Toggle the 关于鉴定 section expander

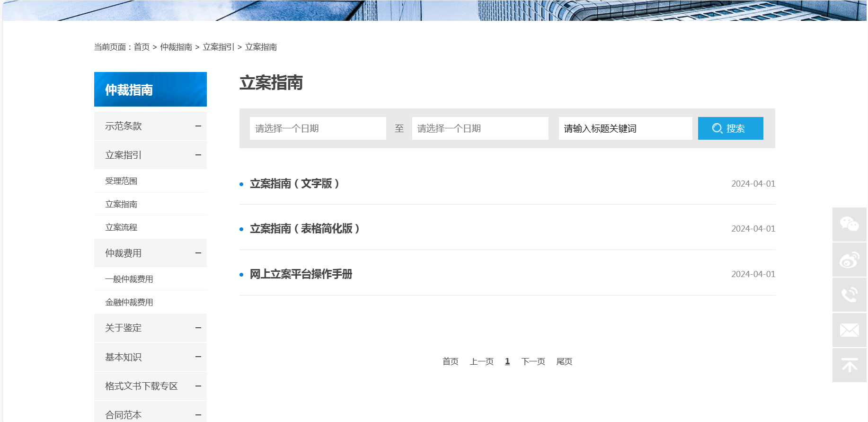pos(198,328)
